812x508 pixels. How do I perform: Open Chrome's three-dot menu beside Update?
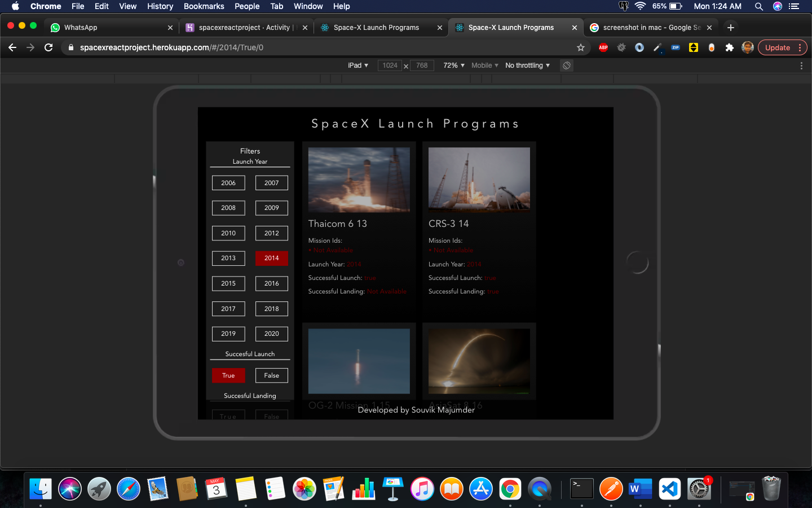tap(800, 47)
